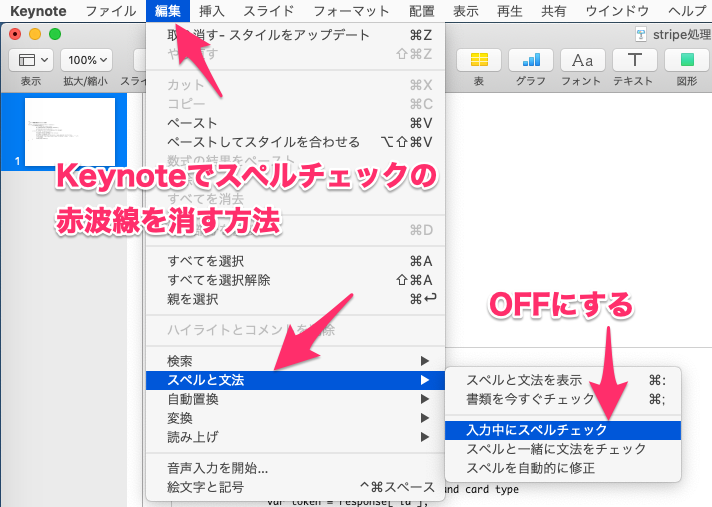Open the 表示 menu in menu bar
The image size is (712, 507).
pos(465,11)
